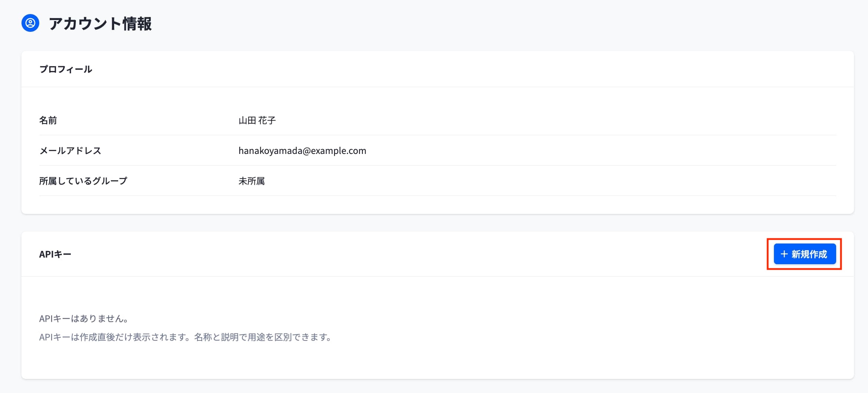Image resolution: width=868 pixels, height=393 pixels.
Task: Click the 新規作成 button to create API key
Action: click(805, 254)
